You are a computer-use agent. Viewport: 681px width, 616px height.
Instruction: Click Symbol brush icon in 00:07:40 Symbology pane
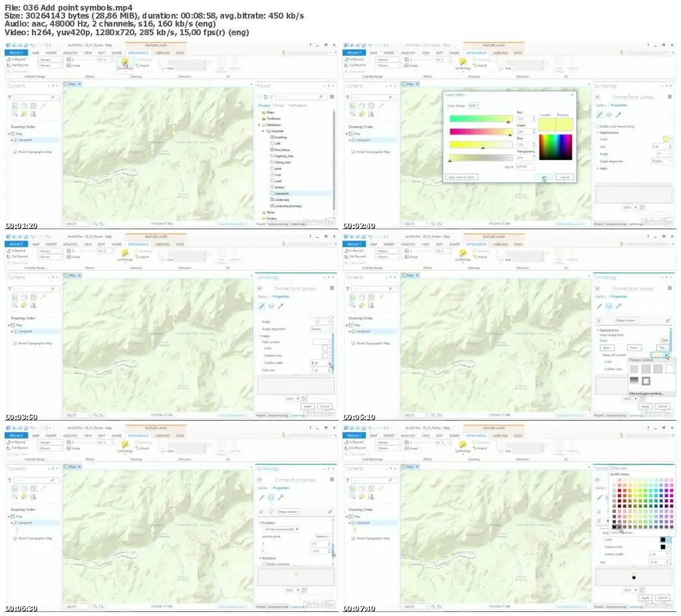click(600, 498)
